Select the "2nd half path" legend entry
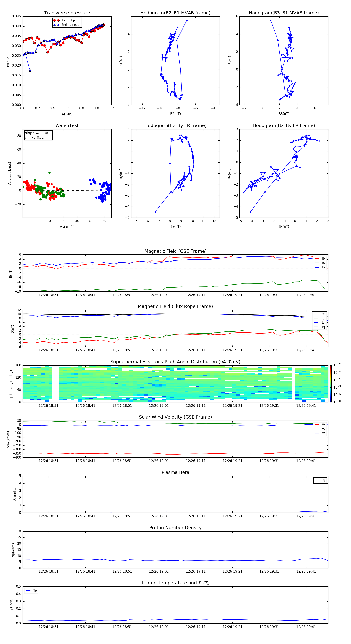The image size is (351, 644). 67,25
